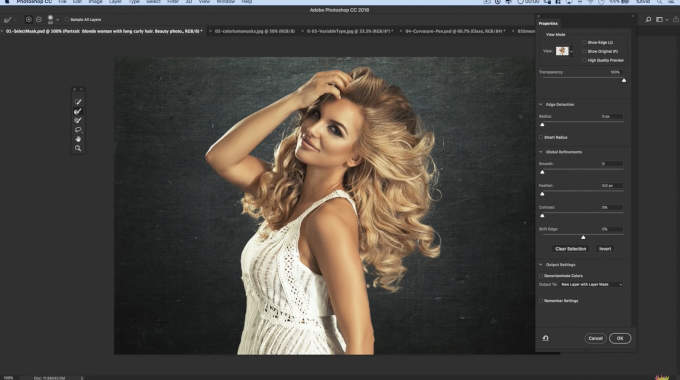680x380 pixels.
Task: Click the subtract from selection mode icon
Action: (39, 20)
